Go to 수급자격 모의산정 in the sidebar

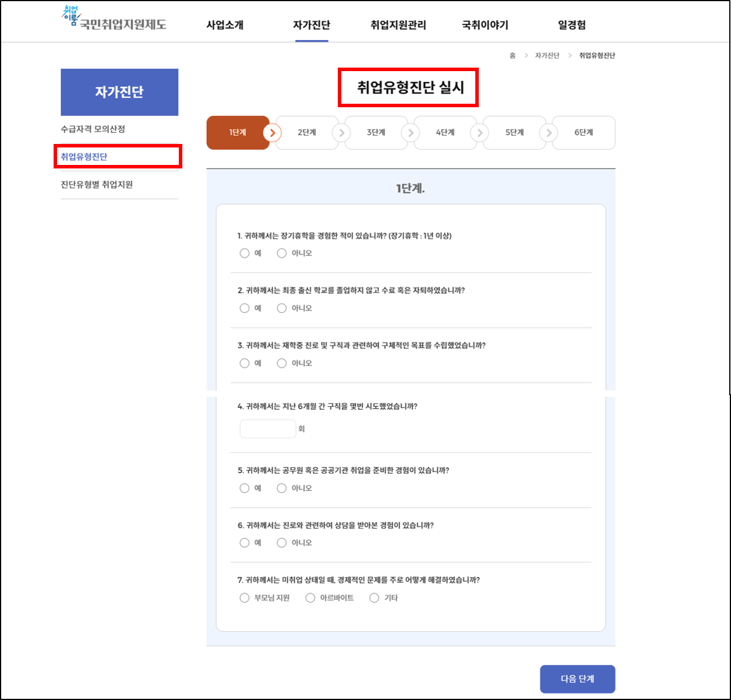[x=93, y=129]
